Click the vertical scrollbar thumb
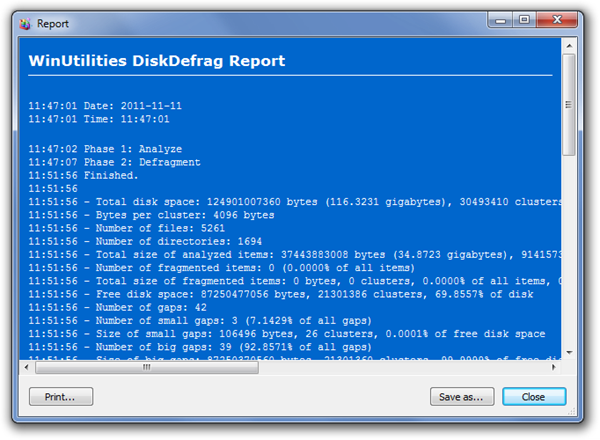This screenshot has height=440, width=600. [x=569, y=104]
